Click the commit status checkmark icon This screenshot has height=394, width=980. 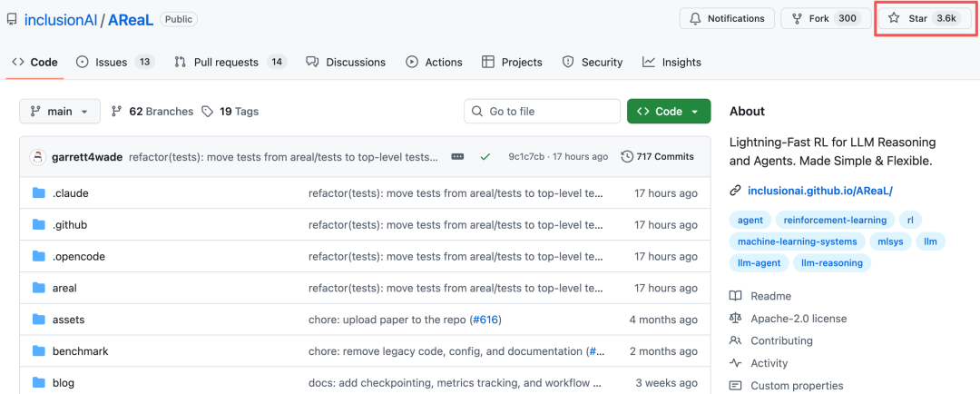click(485, 157)
